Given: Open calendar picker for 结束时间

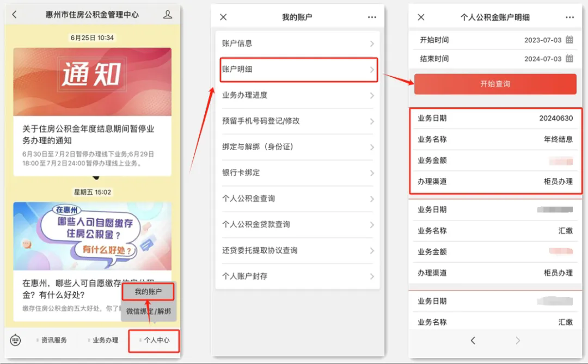Looking at the screenshot, I should 569,59.
